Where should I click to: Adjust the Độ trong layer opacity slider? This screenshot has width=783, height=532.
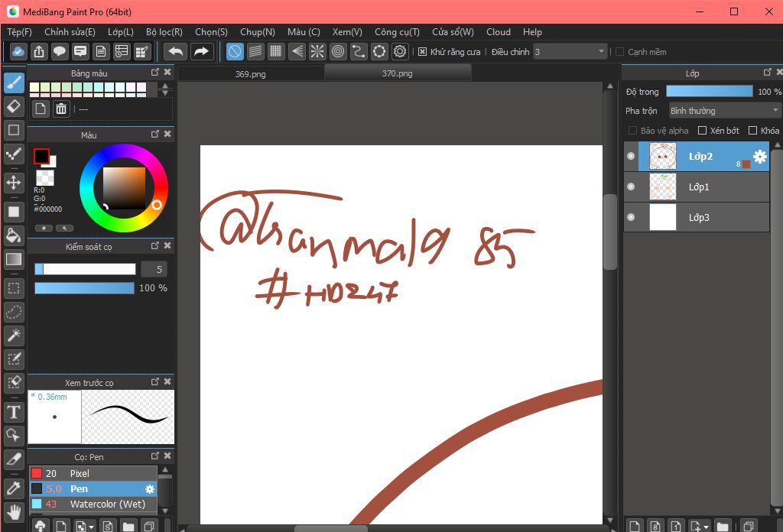(x=709, y=91)
